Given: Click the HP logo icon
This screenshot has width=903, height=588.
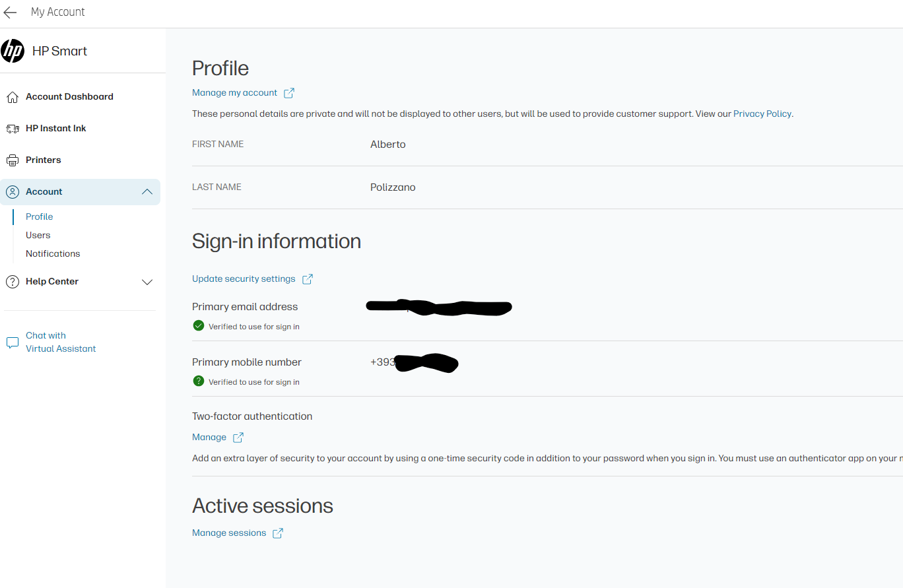Looking at the screenshot, I should [x=13, y=50].
